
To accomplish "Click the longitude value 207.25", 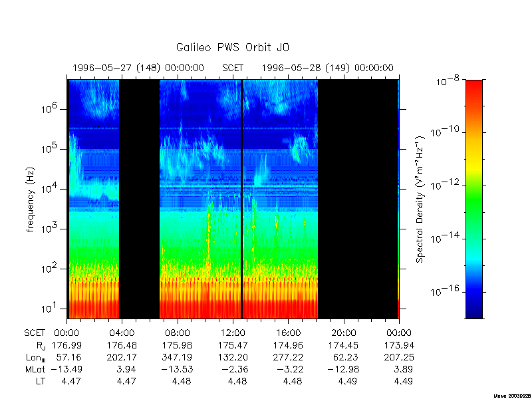I will click(x=399, y=357).
